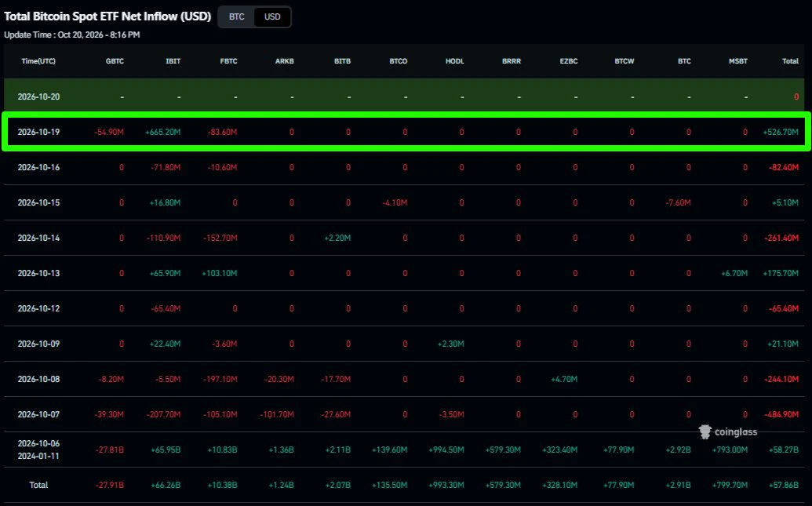Click the IBIT column header
Screen dimensions: 812x506
[173, 61]
